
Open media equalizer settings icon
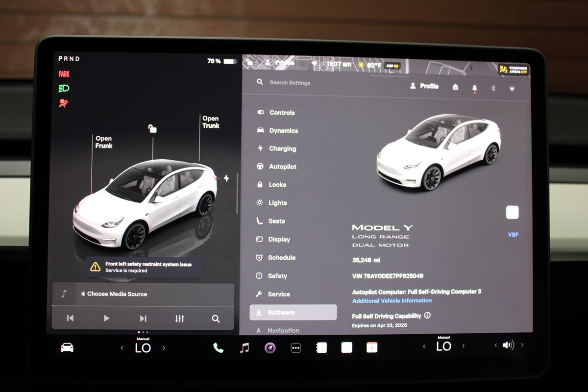(x=179, y=318)
